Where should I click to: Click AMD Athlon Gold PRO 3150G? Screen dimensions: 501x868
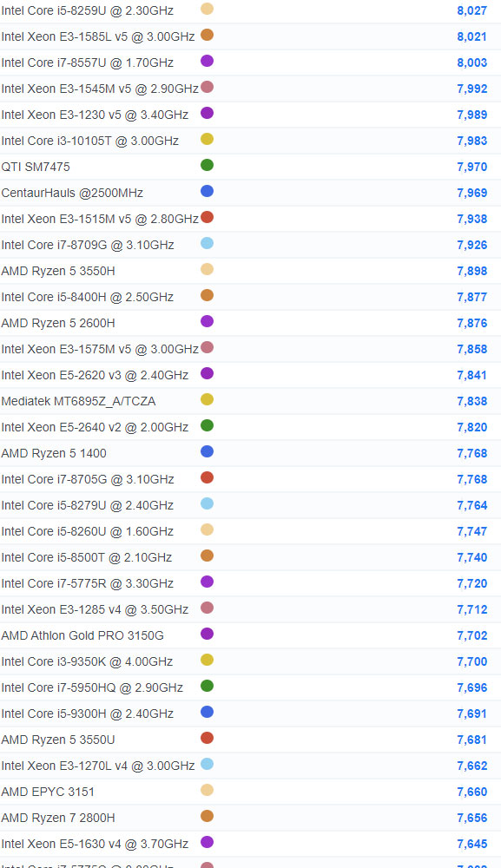point(82,635)
